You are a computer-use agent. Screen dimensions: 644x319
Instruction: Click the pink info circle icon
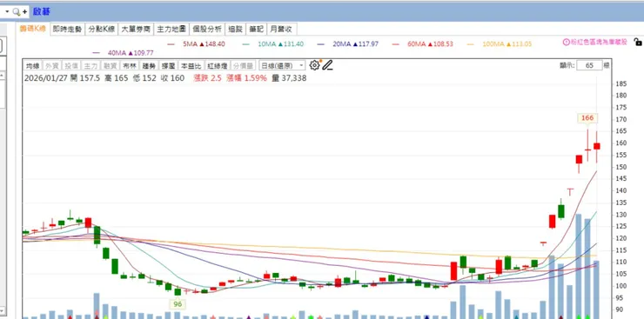(566, 42)
